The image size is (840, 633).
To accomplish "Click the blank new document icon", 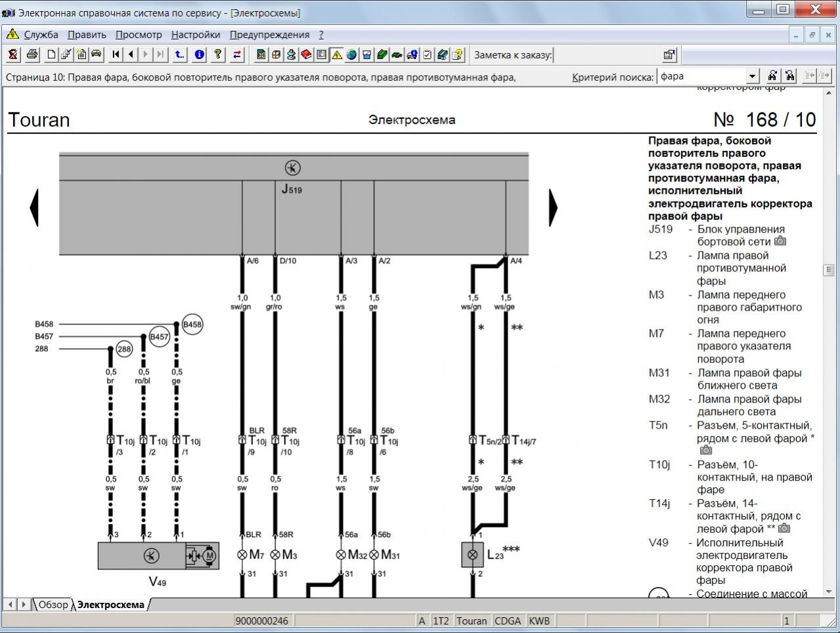I will [51, 55].
